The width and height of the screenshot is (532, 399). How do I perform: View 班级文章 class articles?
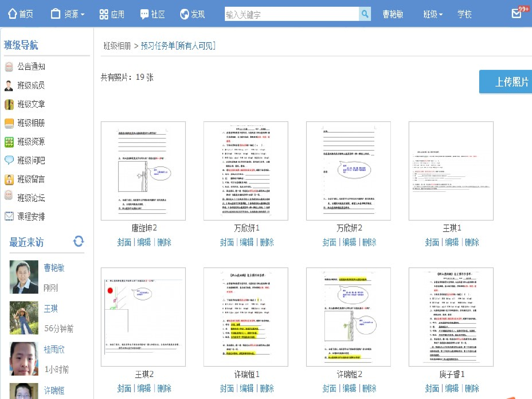click(x=31, y=104)
